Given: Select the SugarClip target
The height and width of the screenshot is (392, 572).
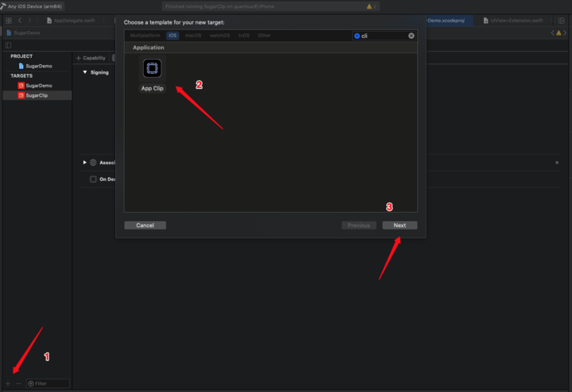Looking at the screenshot, I should point(37,95).
